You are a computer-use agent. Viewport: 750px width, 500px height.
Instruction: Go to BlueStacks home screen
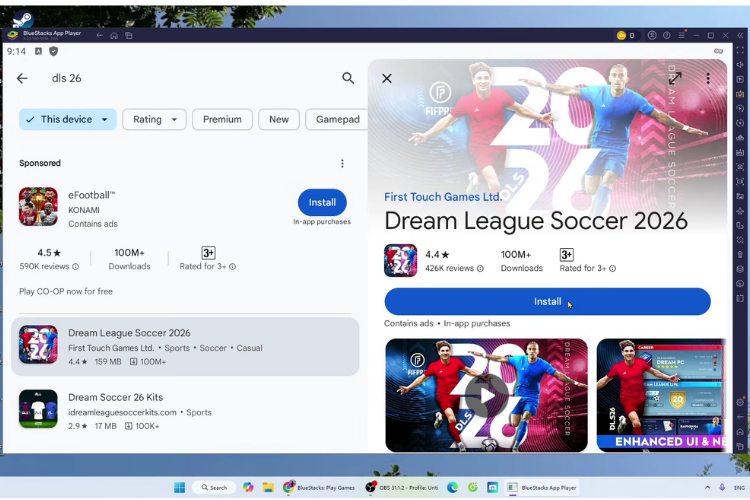click(114, 35)
